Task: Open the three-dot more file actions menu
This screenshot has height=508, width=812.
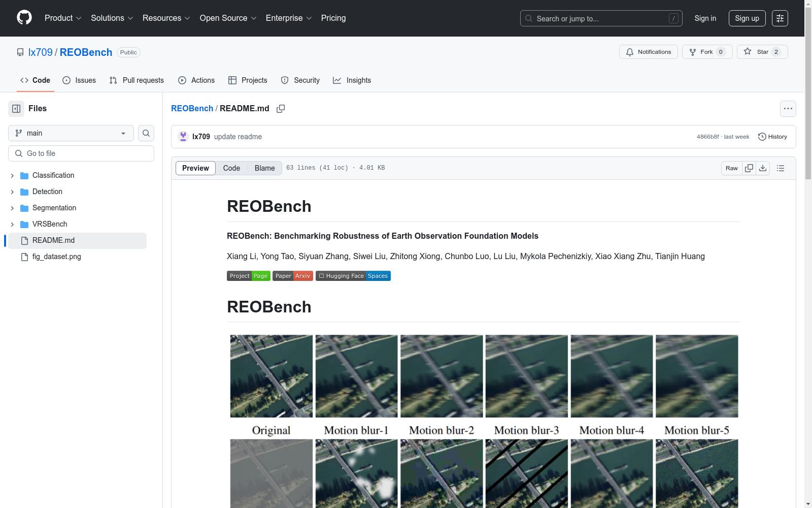Action: coord(788,109)
